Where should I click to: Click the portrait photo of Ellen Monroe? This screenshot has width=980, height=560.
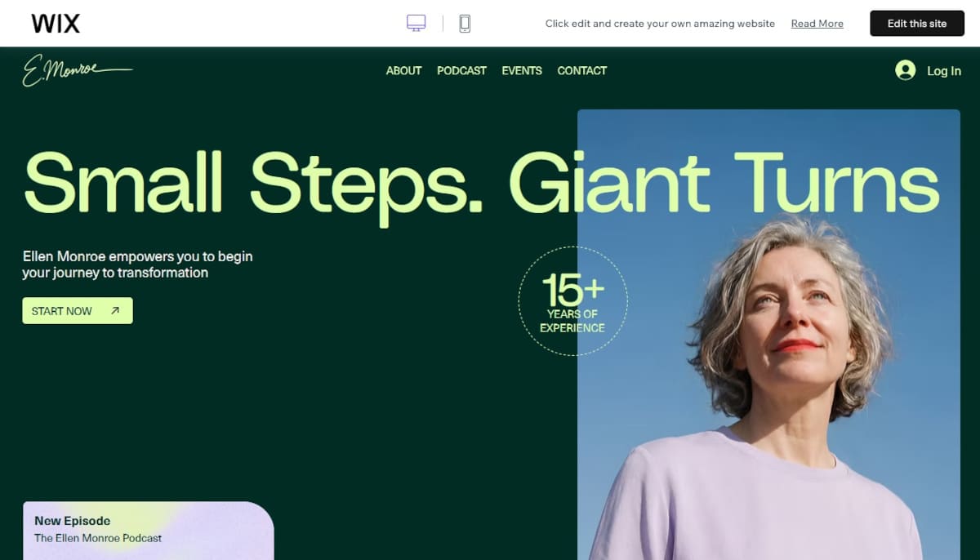tap(768, 335)
